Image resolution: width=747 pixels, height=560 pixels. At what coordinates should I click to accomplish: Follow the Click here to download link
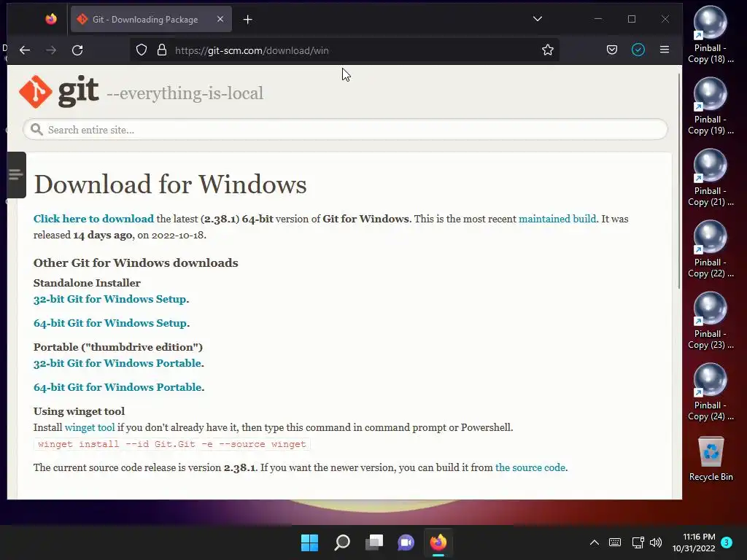(x=93, y=219)
